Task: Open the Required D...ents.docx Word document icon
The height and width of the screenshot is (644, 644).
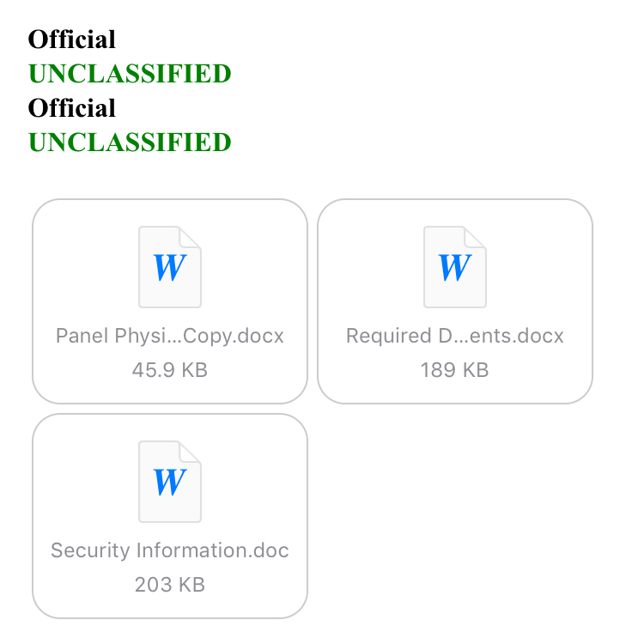Action: click(455, 267)
